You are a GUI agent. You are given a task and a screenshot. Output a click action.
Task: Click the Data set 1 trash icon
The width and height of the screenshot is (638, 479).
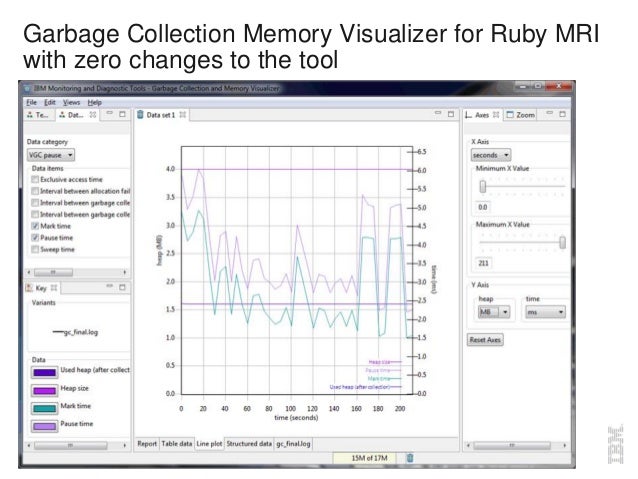(140, 115)
